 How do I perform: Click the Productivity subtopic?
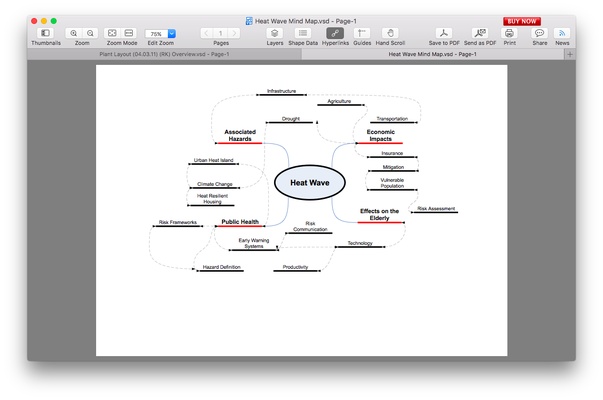(295, 267)
